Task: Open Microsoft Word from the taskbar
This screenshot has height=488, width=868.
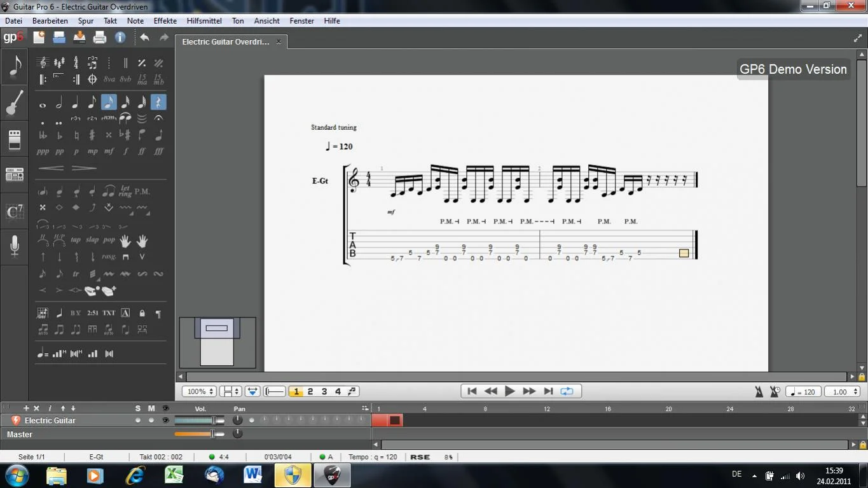Action: coord(252,475)
